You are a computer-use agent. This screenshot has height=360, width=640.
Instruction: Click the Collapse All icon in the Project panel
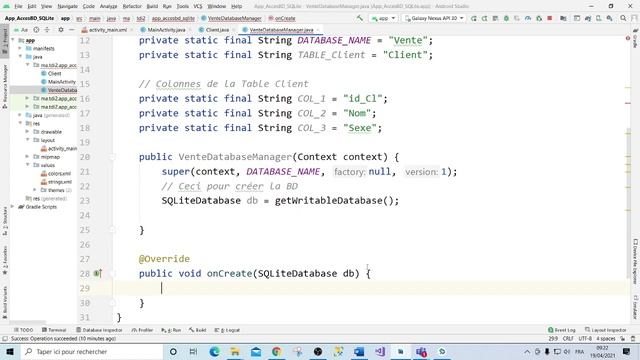47,30
